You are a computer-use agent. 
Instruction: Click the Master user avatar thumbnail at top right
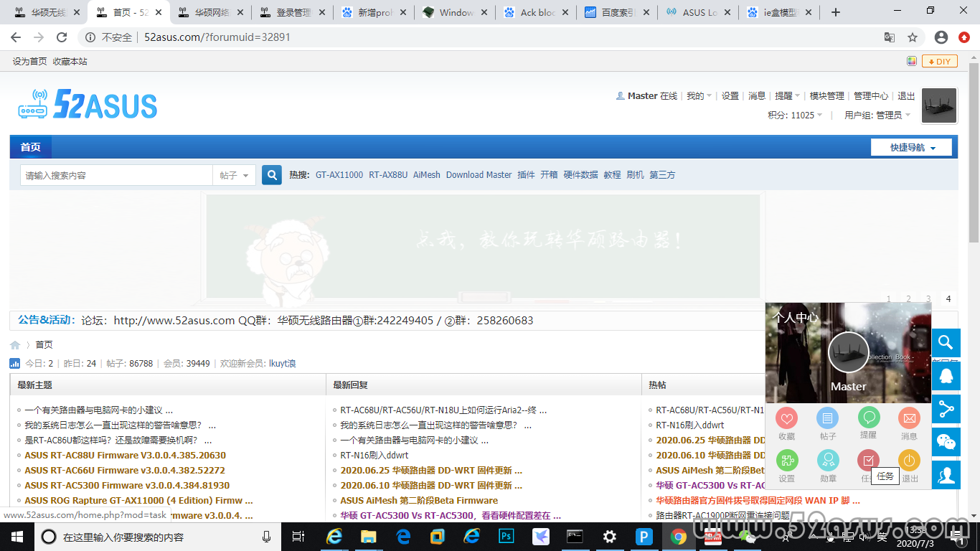point(939,106)
